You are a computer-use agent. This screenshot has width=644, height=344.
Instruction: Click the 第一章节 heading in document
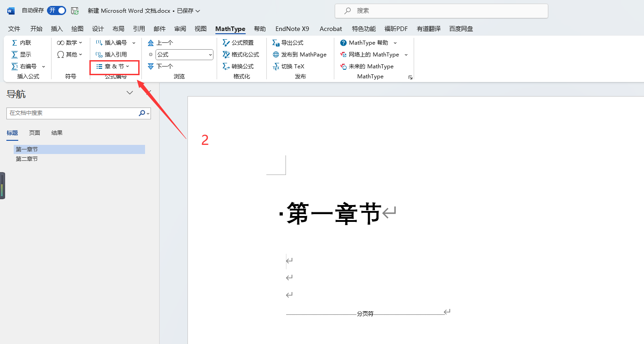tap(333, 213)
